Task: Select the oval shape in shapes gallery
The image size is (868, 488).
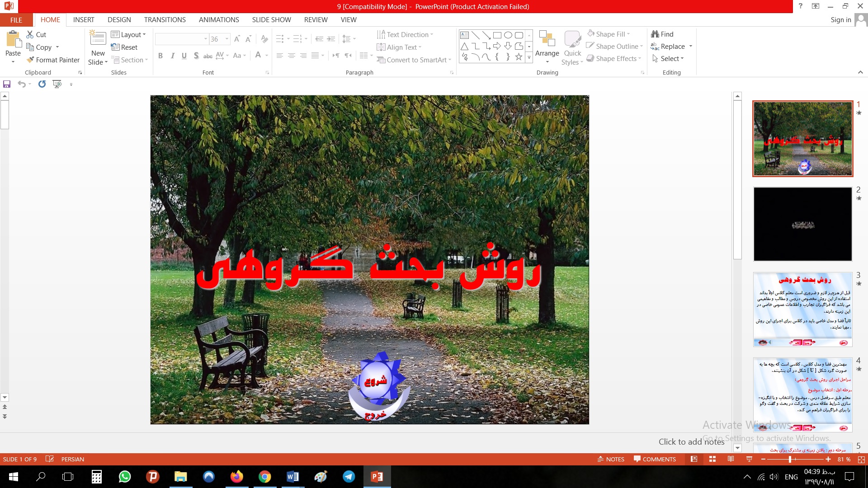Action: pos(508,35)
